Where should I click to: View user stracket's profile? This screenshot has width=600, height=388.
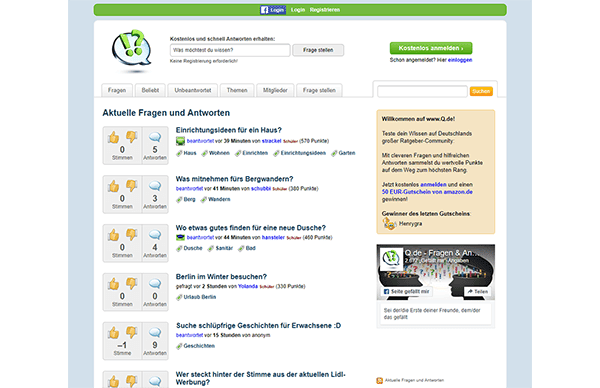click(x=271, y=141)
